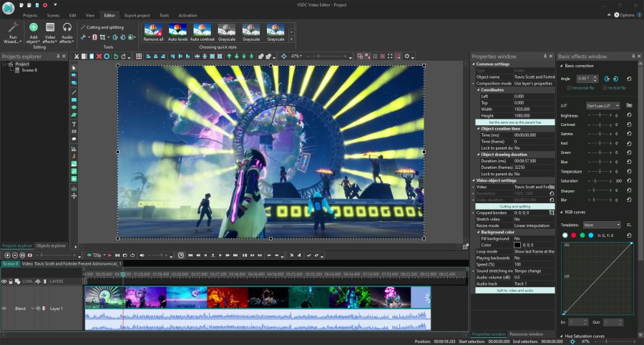Screen dimensions: 644x345
Task: Apply the Remove all quick style
Action: coord(153,32)
